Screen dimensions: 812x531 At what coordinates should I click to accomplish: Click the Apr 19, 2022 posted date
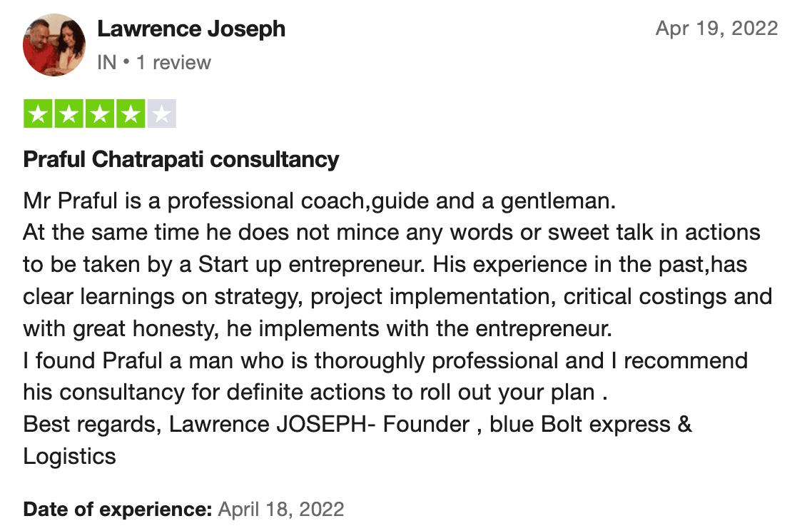716,28
